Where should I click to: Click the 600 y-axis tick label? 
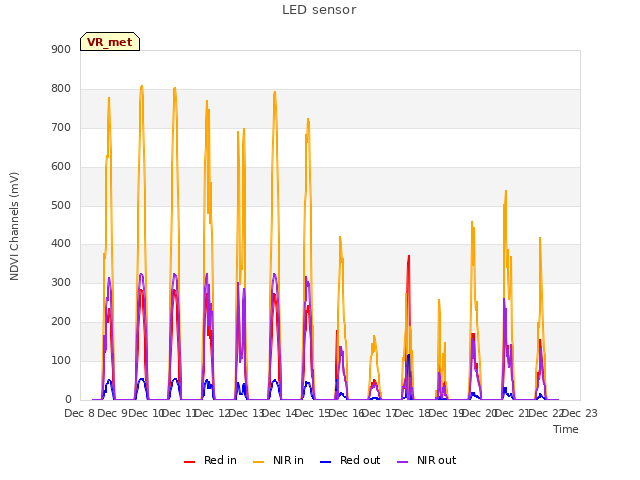[61, 166]
